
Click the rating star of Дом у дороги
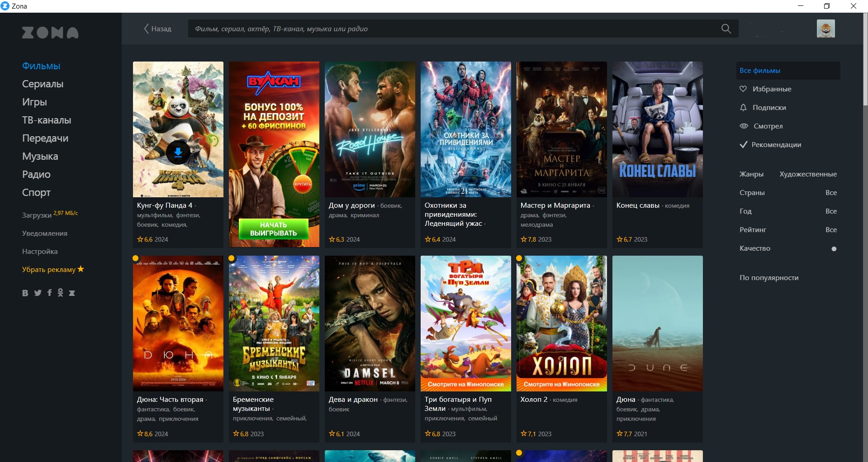pos(332,239)
